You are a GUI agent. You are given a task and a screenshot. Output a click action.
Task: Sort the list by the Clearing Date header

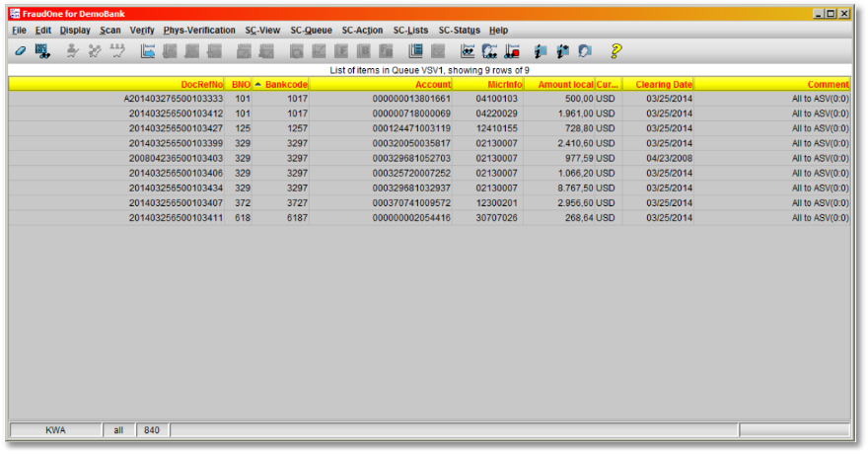click(663, 85)
